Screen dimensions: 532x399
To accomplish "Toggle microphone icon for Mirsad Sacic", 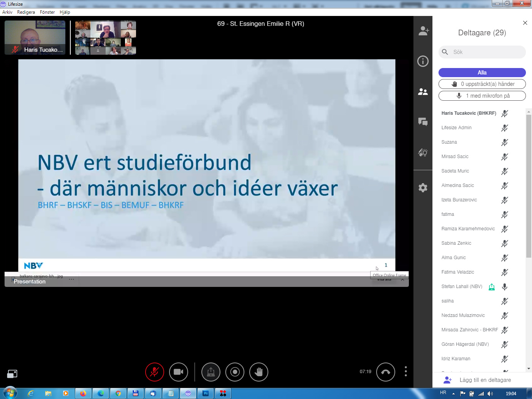I will pyautogui.click(x=505, y=157).
